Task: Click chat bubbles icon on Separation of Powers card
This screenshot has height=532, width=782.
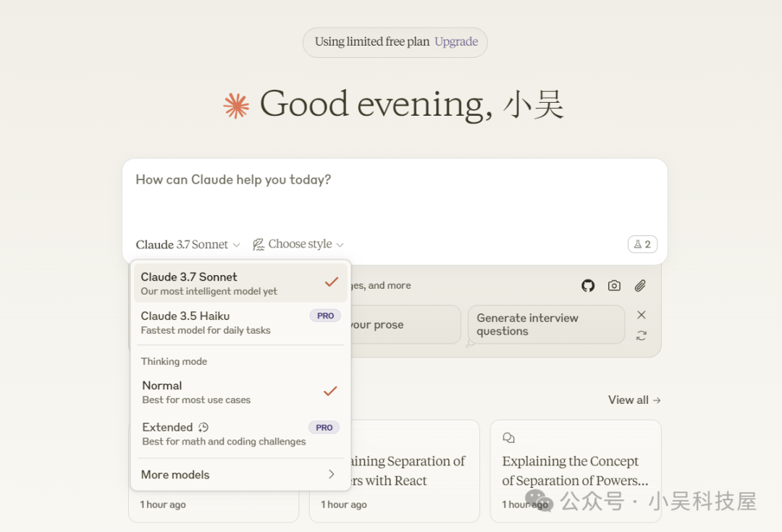Action: coord(509,438)
